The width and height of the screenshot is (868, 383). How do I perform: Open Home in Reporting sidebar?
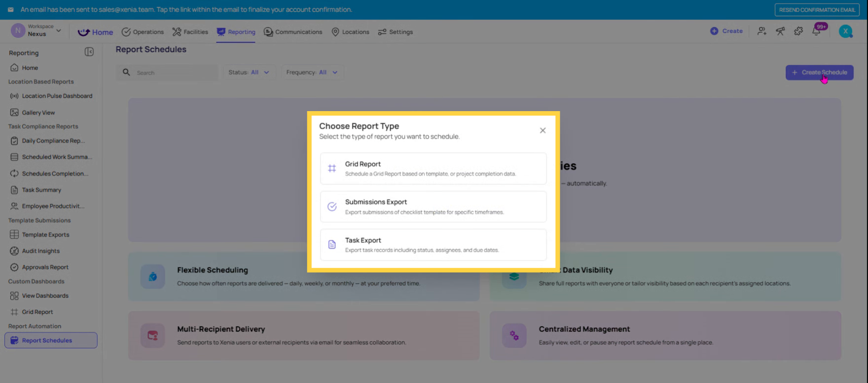51,68
